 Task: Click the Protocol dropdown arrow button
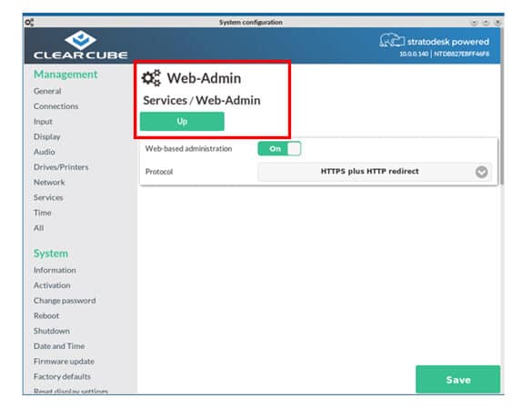pyautogui.click(x=481, y=172)
